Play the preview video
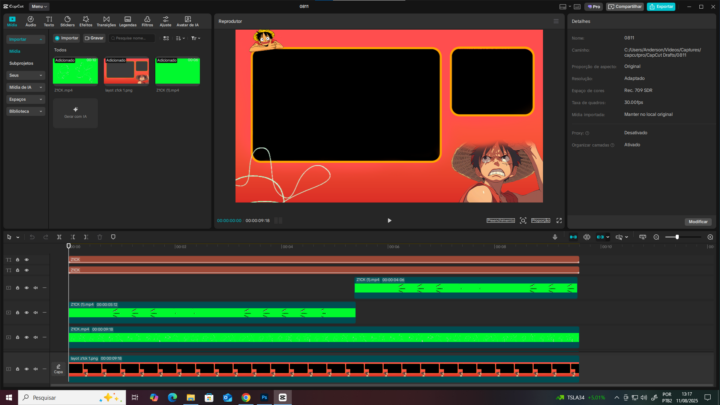The height and width of the screenshot is (405, 720). point(389,220)
